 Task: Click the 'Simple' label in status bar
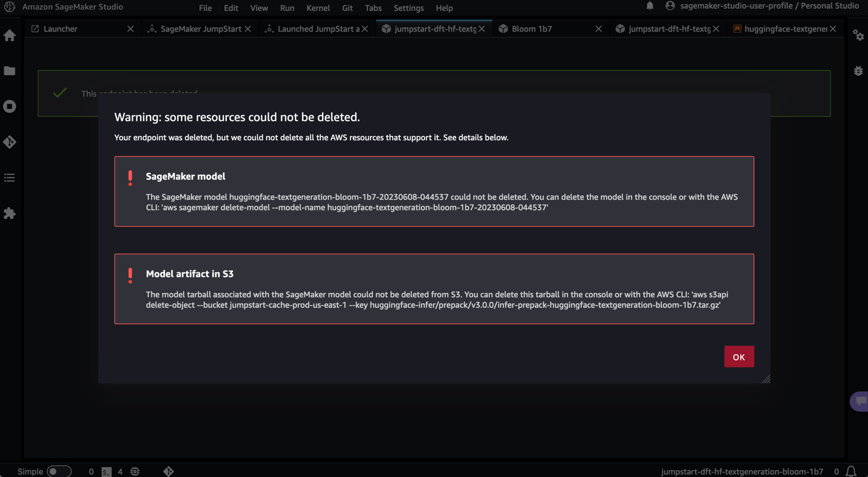coord(30,472)
